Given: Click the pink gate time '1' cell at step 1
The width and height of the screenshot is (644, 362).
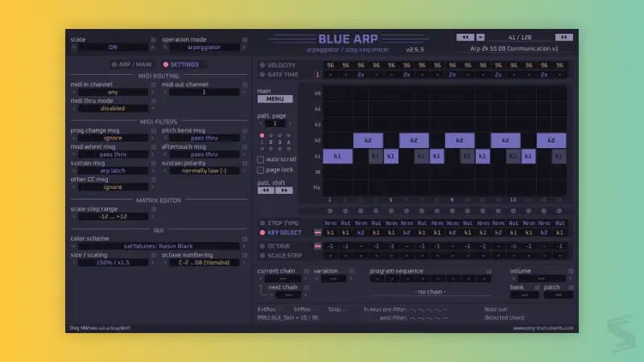Looking at the screenshot, I should click(x=317, y=75).
